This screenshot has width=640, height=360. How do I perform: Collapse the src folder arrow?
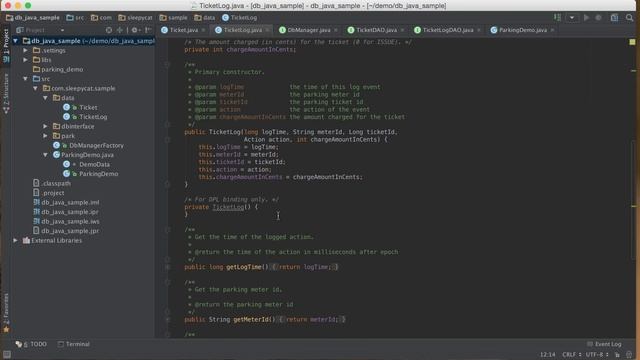[25, 79]
